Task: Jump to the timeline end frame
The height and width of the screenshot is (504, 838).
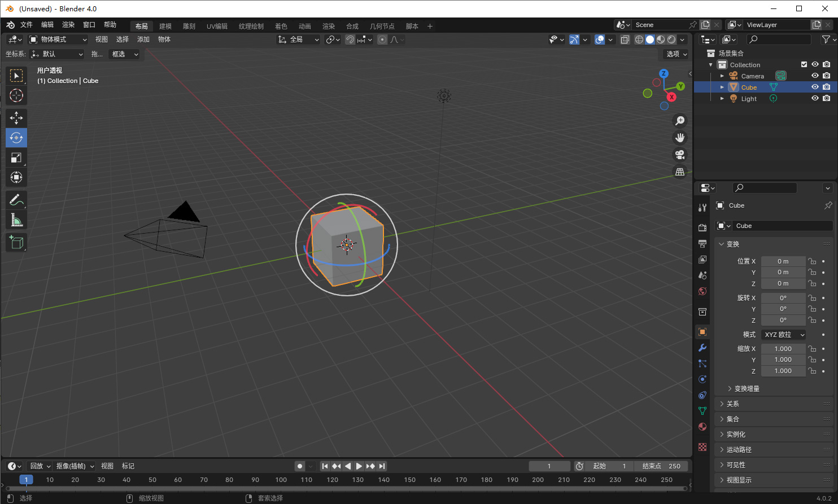Action: click(x=382, y=466)
